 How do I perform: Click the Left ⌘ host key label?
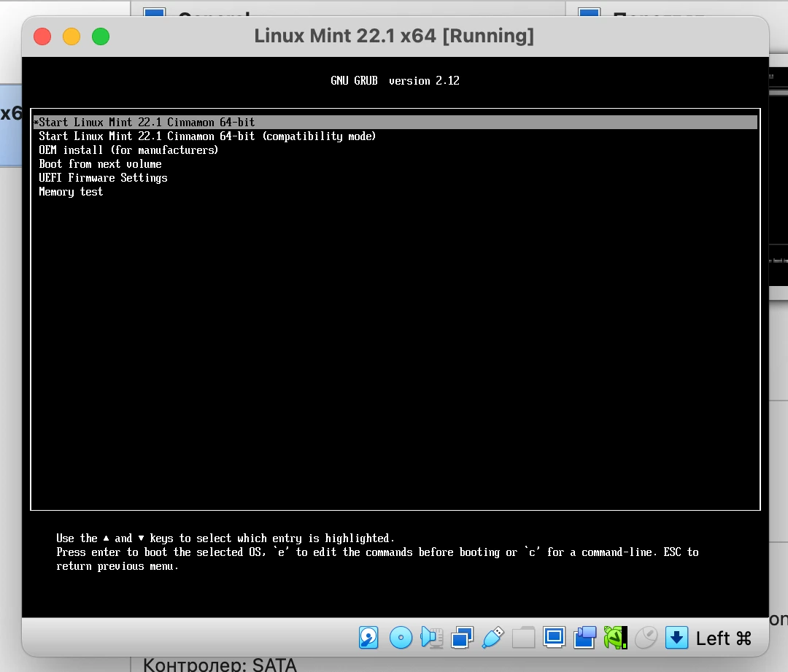click(724, 638)
